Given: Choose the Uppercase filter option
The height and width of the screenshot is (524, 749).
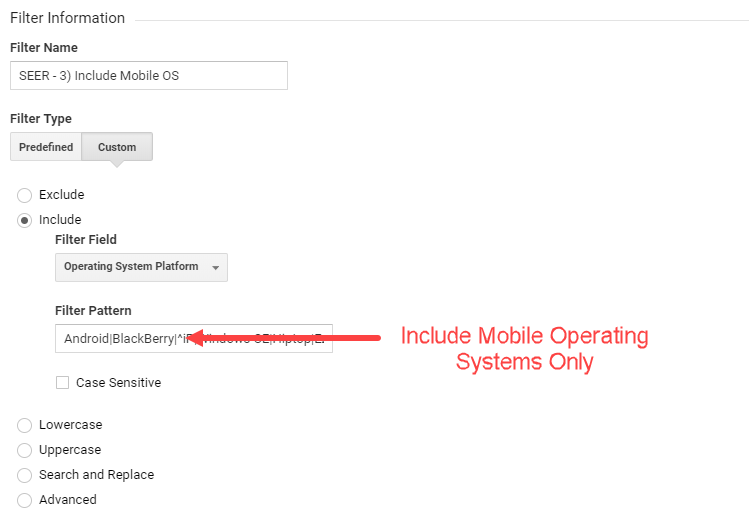Looking at the screenshot, I should pyautogui.click(x=25, y=450).
